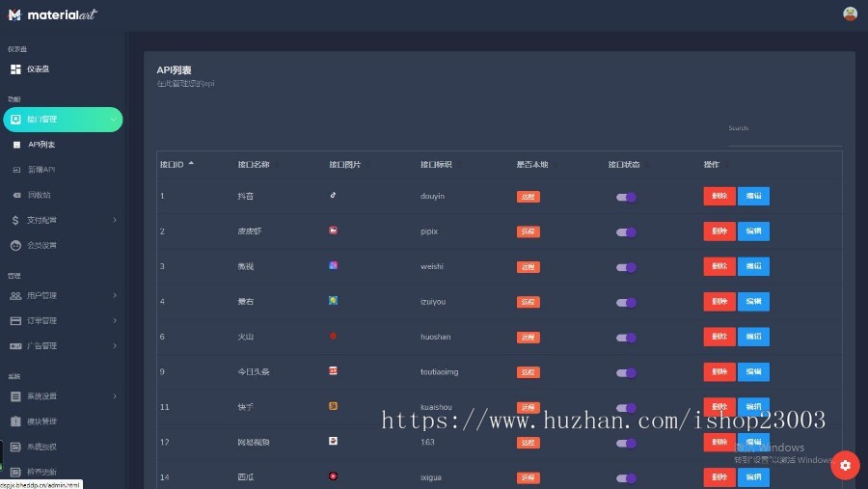Expand the 用户管理 submenu arrow
The height and width of the screenshot is (489, 868).
coord(115,296)
